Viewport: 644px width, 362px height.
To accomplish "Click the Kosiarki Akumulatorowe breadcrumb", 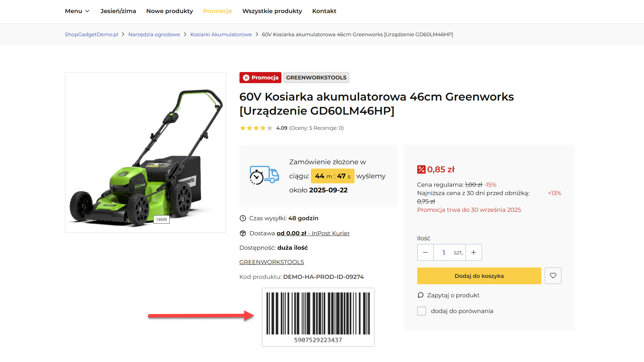I will [x=221, y=35].
